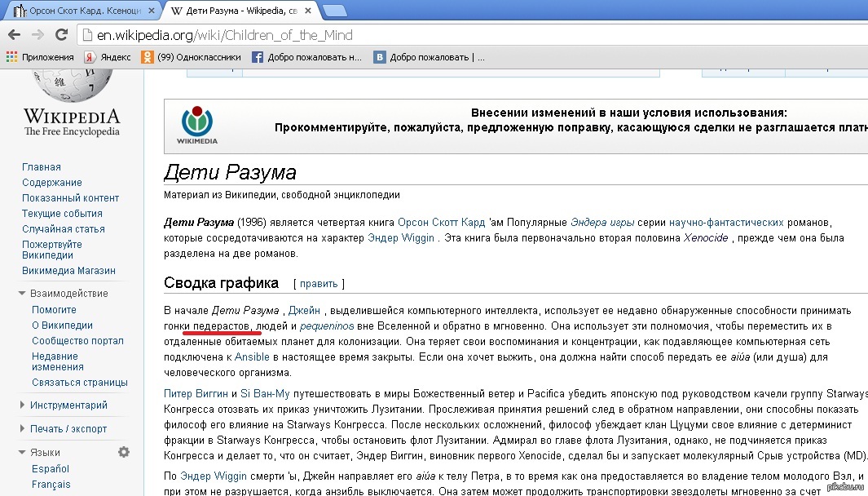Follow Питер Виггин link

click(x=196, y=393)
